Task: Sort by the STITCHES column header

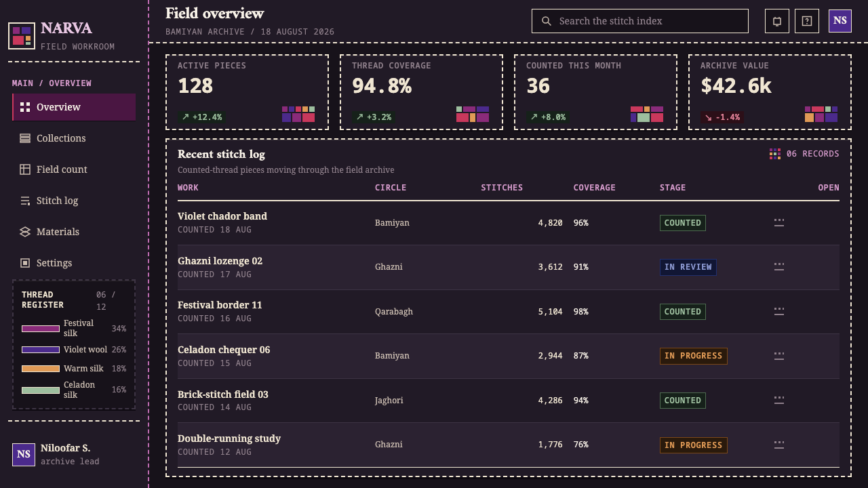Action: point(502,188)
